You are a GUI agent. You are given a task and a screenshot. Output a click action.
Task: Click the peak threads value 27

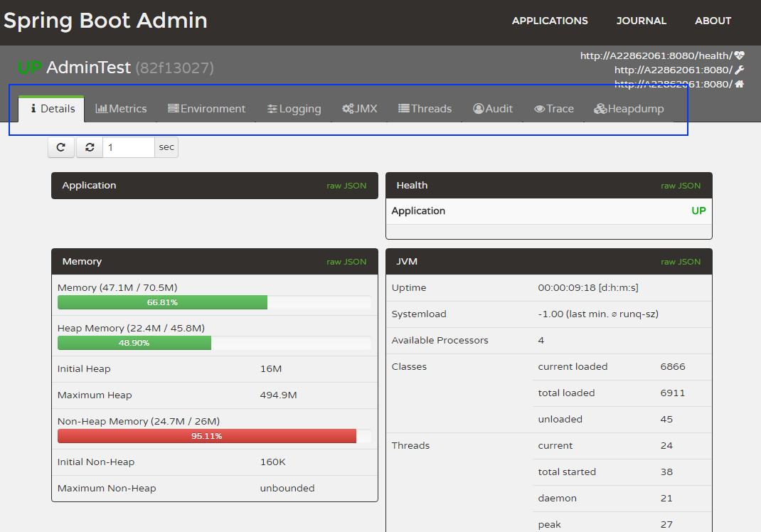point(666,524)
